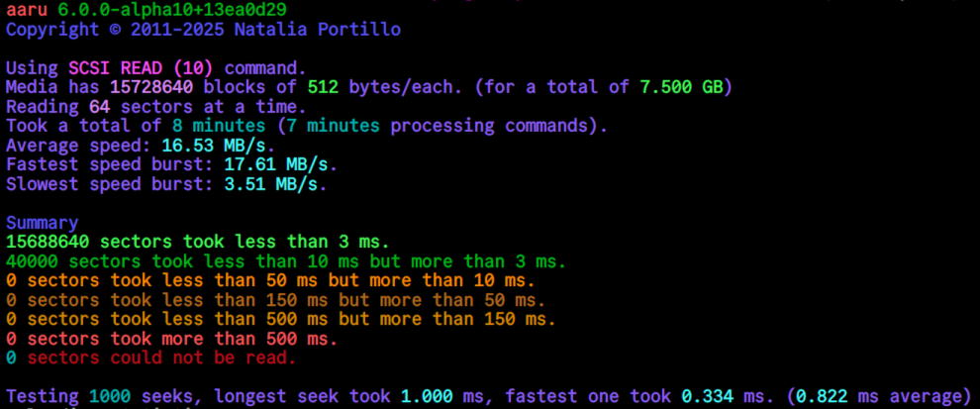Screen dimensions: 980x409
Task: Click the 0 sectors took more than 500 ms line
Action: click(x=172, y=339)
